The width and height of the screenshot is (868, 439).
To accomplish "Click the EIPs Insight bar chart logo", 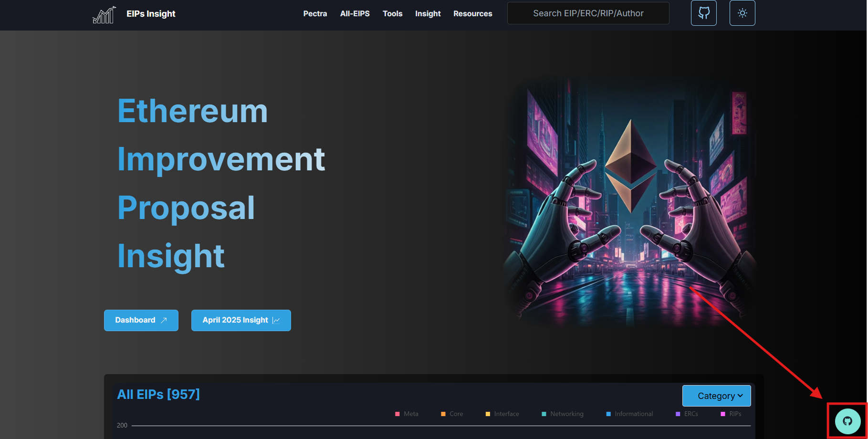I will pos(104,14).
